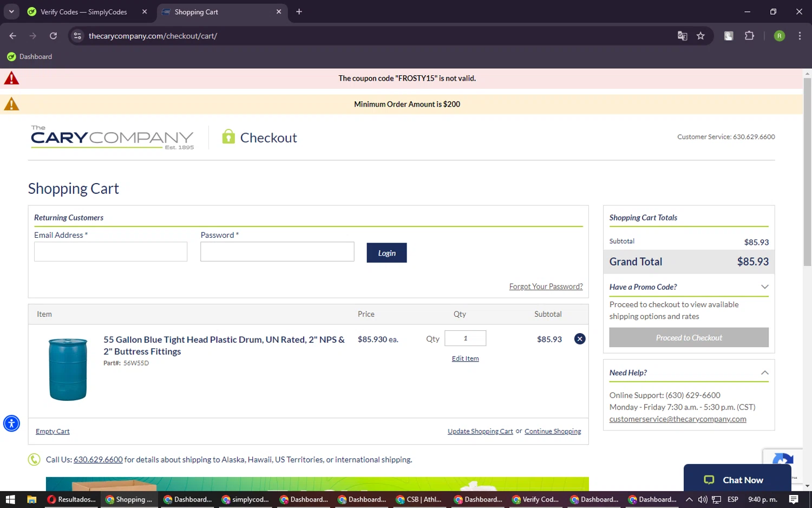Click the 630.629.6600 phone link

pyautogui.click(x=98, y=460)
